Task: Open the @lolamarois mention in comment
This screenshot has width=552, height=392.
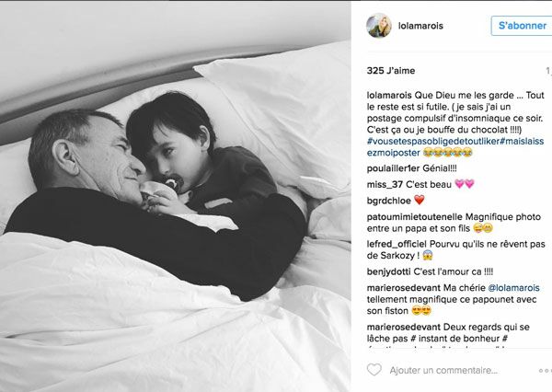Action: pyautogui.click(x=513, y=288)
